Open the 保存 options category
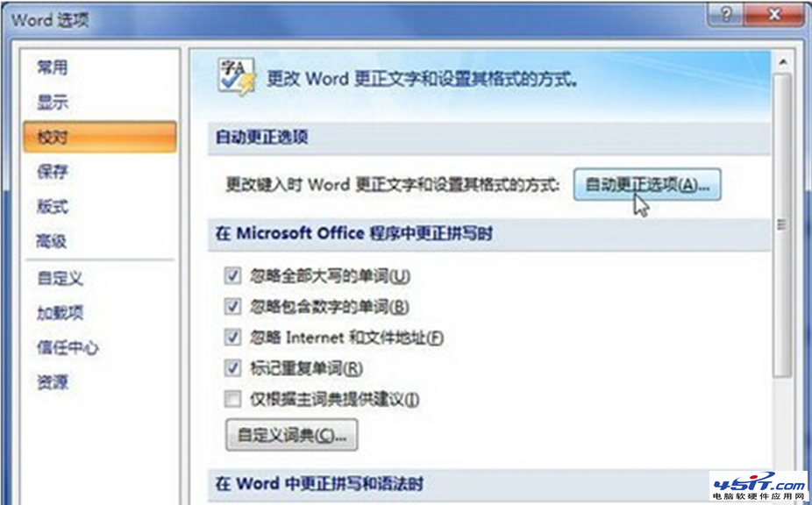Screen dimensions: 812x505 click(52, 172)
